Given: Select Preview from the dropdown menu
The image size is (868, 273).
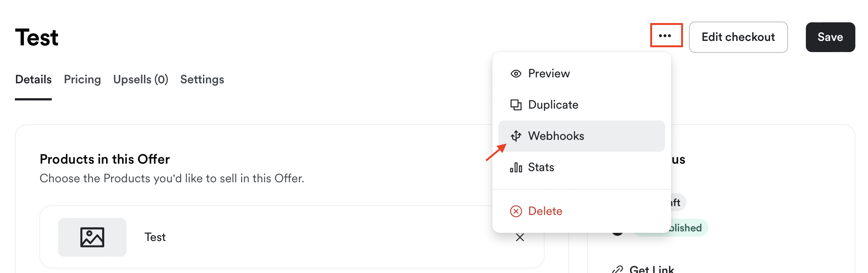Looking at the screenshot, I should (549, 74).
